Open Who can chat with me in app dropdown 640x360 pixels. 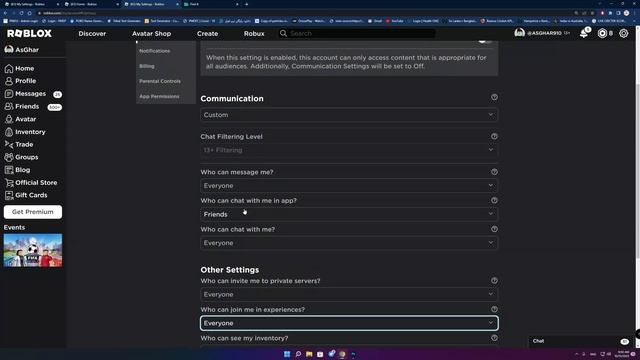click(349, 214)
